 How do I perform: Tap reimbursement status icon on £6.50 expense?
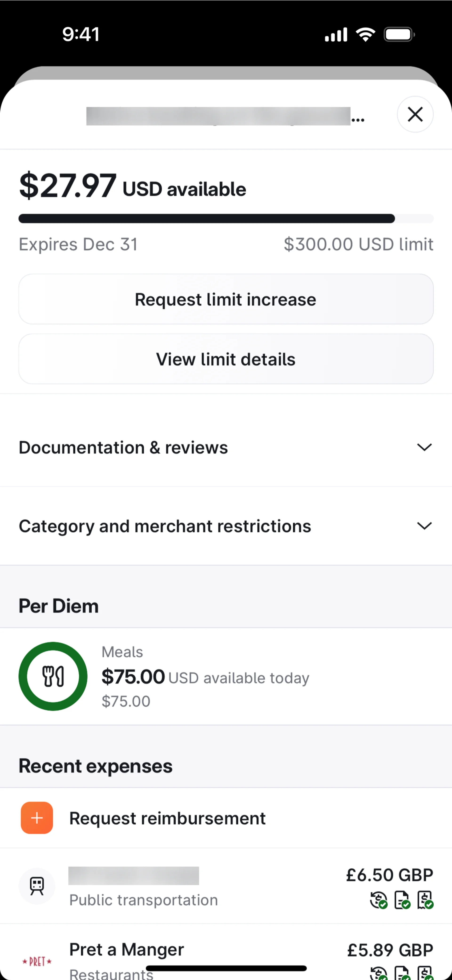379,900
